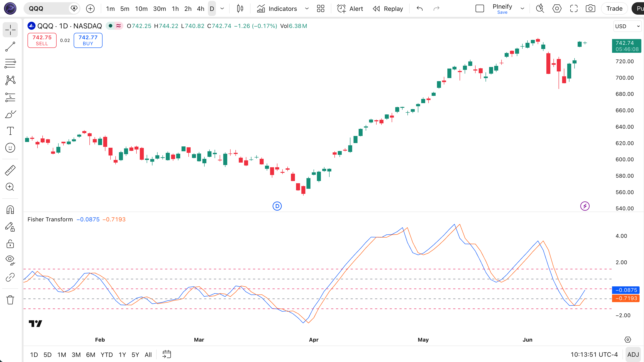
Task: Open the Indicators dialog
Action: click(277, 9)
